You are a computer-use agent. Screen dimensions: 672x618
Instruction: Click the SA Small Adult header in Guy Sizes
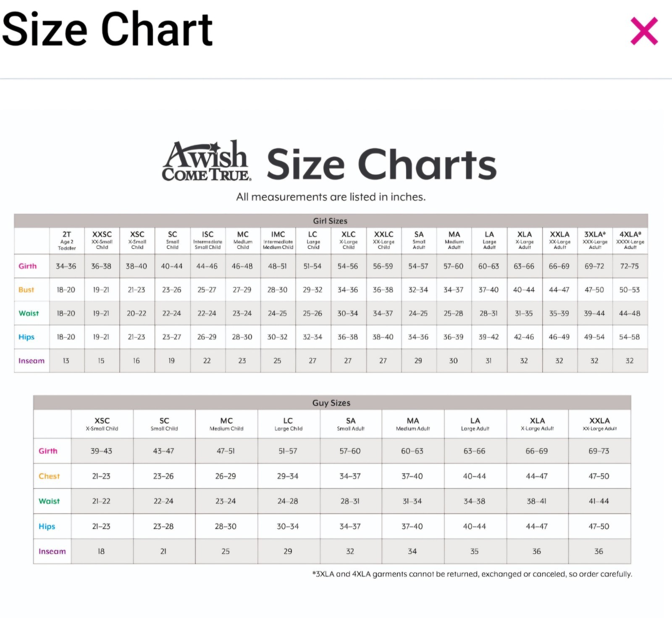point(351,424)
